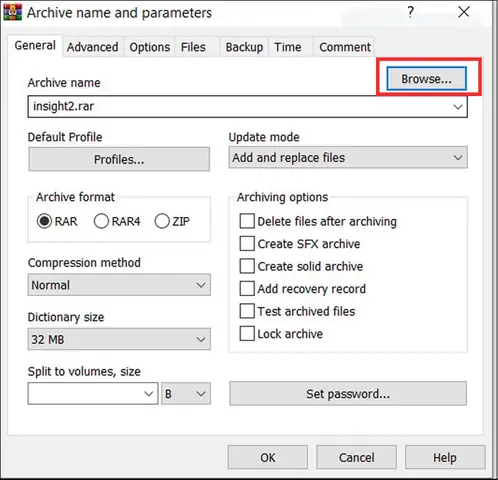Expand the Dictionary size dropdown
This screenshot has width=498, height=480.
[119, 339]
